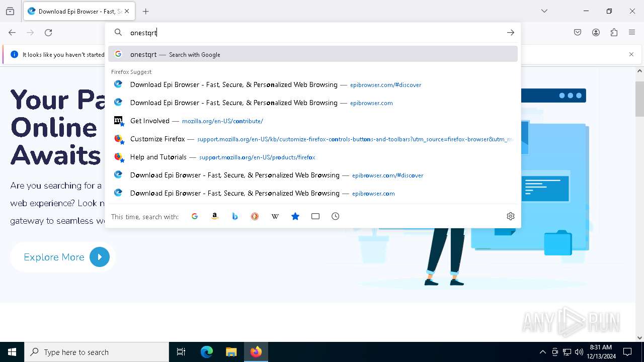Open clock showing 8:31 AM
This screenshot has height=362, width=644.
tap(601, 352)
